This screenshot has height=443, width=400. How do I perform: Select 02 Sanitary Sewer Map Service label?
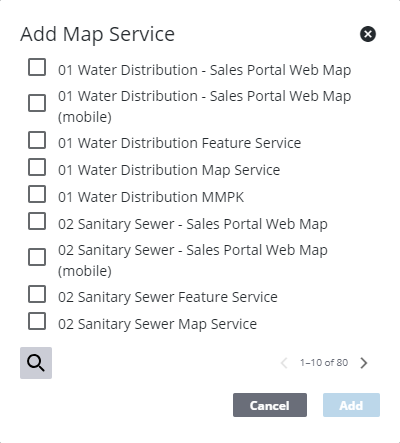point(157,324)
